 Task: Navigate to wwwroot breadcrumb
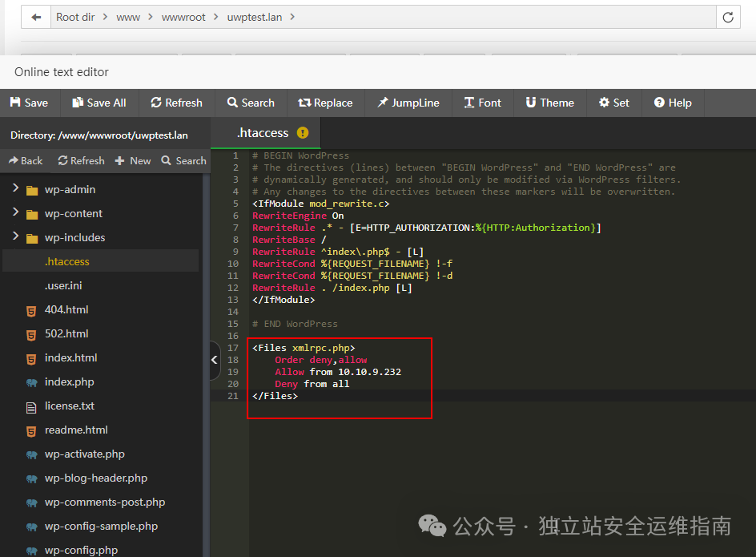(183, 18)
